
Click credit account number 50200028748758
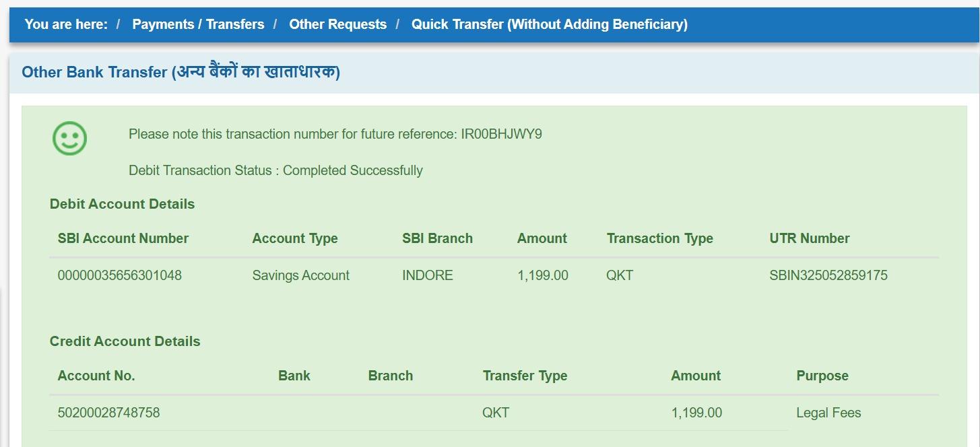109,413
